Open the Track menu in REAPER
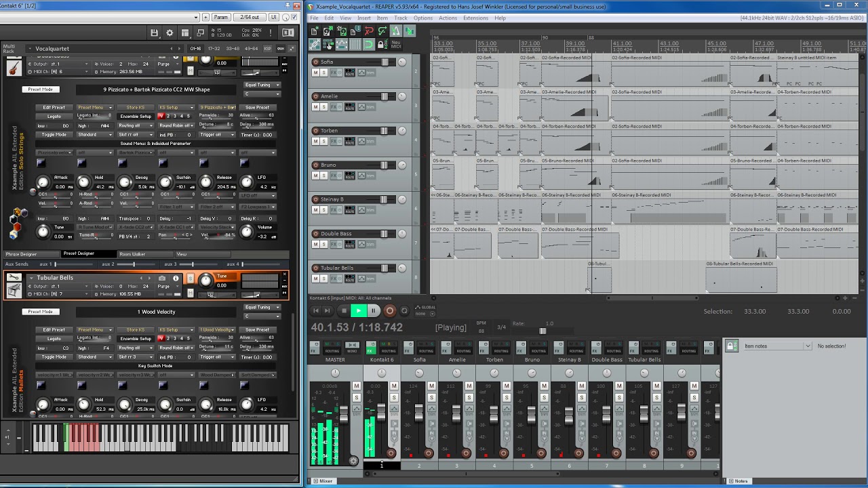The height and width of the screenshot is (488, 868). click(401, 18)
